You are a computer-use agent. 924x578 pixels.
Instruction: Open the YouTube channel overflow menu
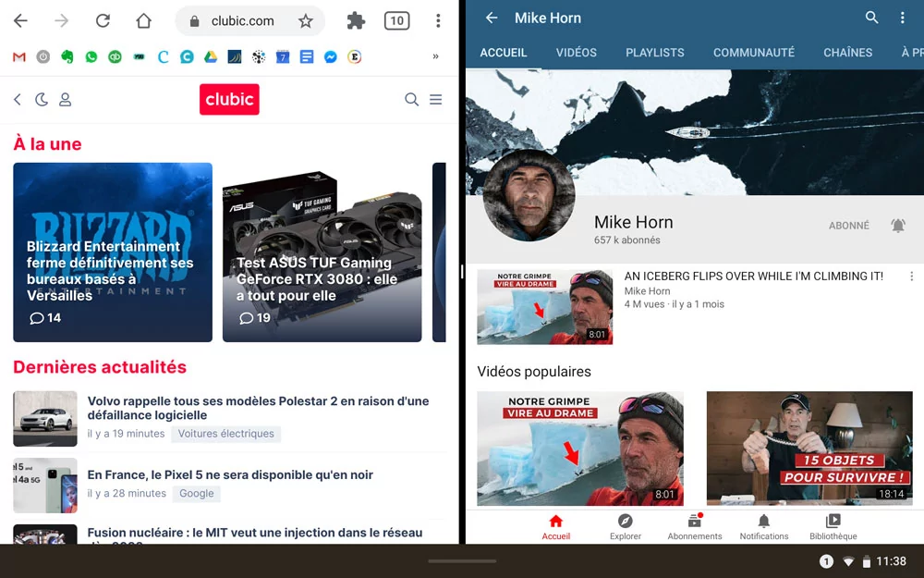click(902, 18)
